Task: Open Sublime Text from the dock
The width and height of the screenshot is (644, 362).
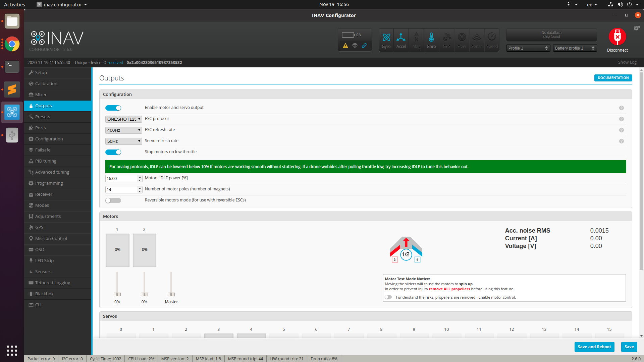Action: [x=12, y=89]
